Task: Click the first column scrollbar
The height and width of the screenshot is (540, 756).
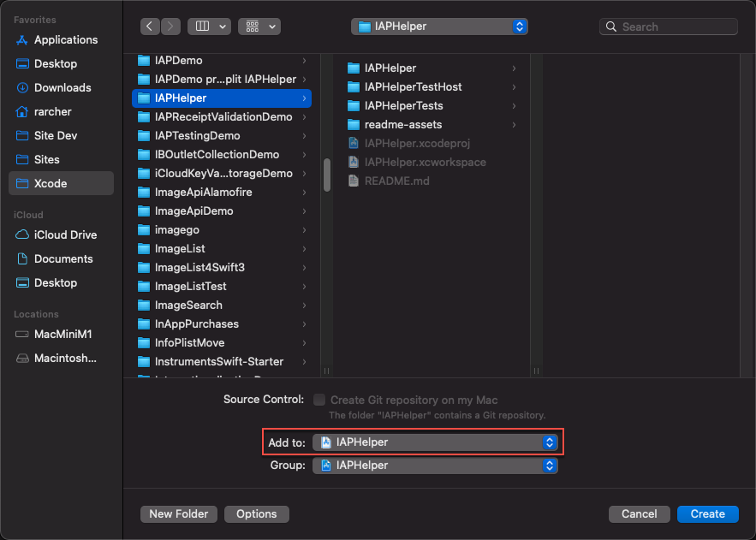Action: point(327,175)
